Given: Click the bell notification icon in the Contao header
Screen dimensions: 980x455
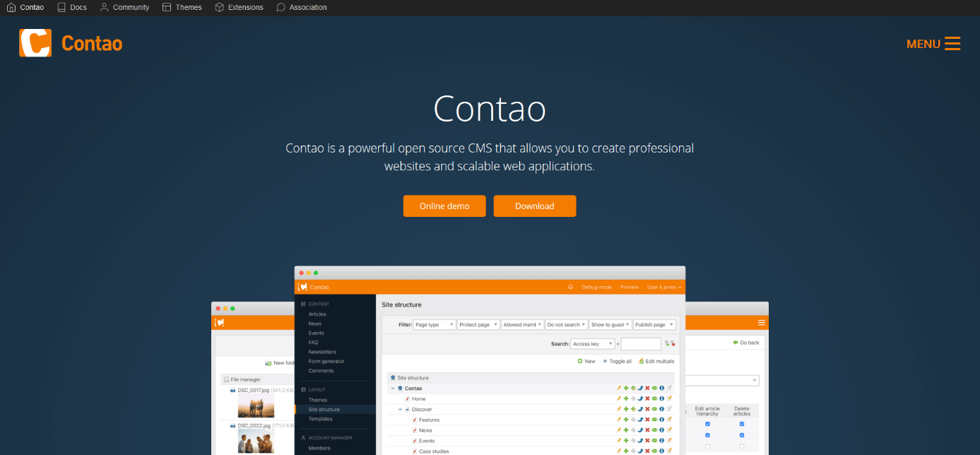Looking at the screenshot, I should coord(571,287).
